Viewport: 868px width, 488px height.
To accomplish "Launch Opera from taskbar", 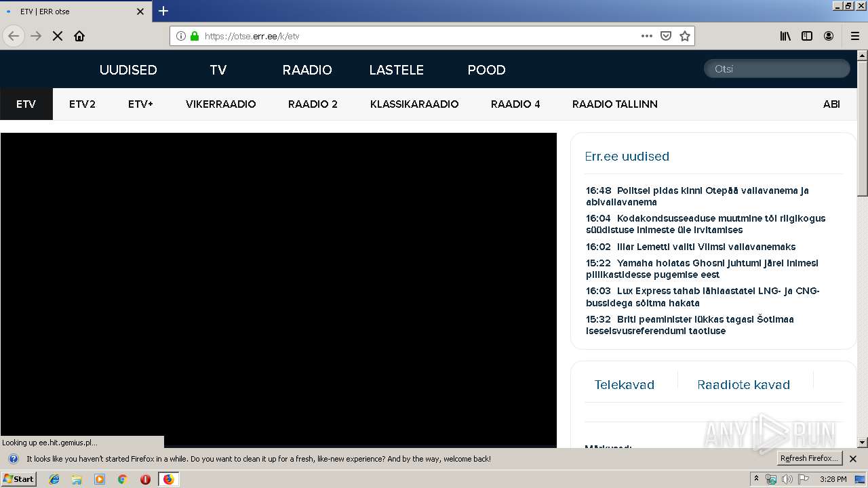I will tap(145, 479).
